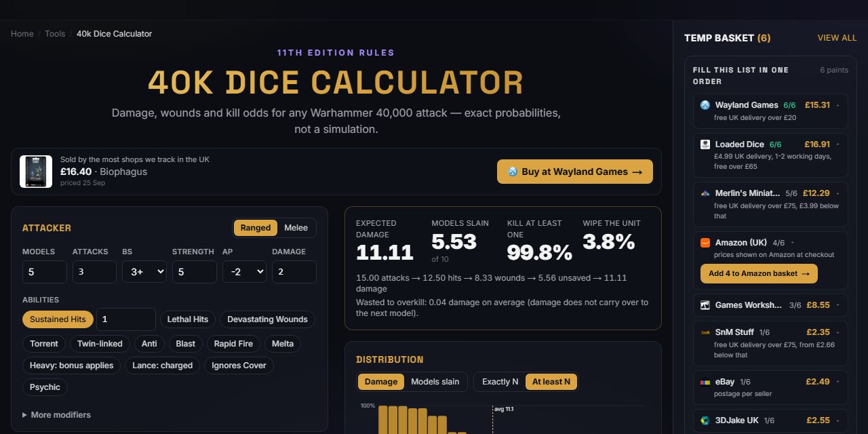The image size is (868, 434).
Task: Select the At least N option
Action: [551, 382]
